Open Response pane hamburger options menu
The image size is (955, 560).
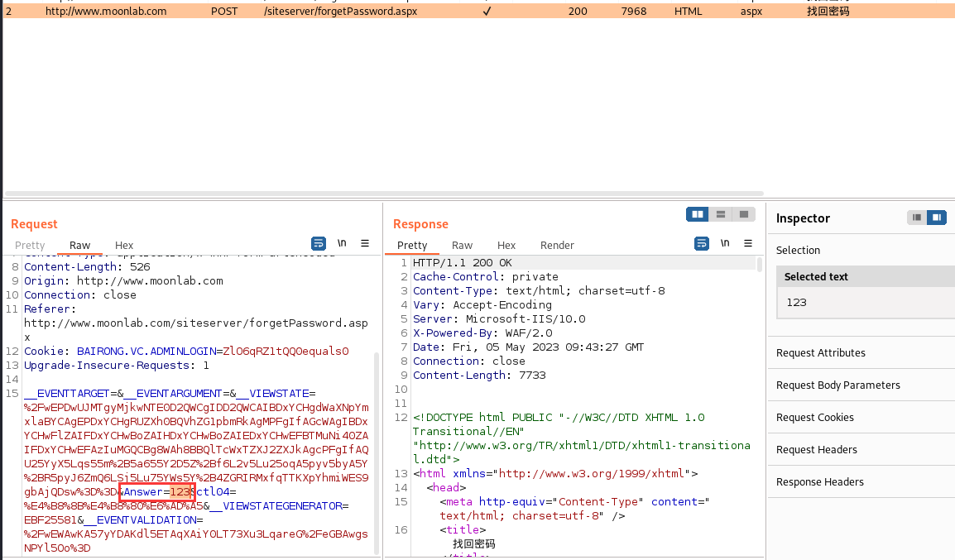click(748, 243)
